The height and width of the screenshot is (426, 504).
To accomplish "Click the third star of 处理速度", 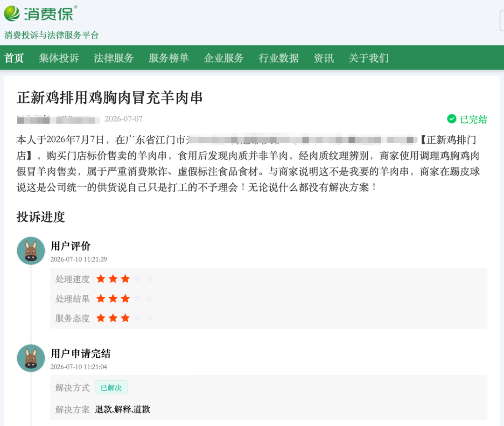I will [x=126, y=279].
